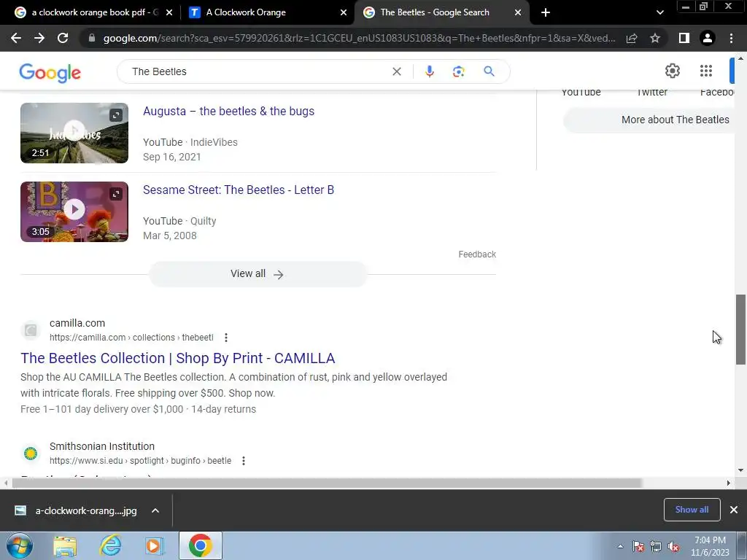Click the address bar URL
Image resolution: width=747 pixels, height=560 pixels.
click(359, 38)
